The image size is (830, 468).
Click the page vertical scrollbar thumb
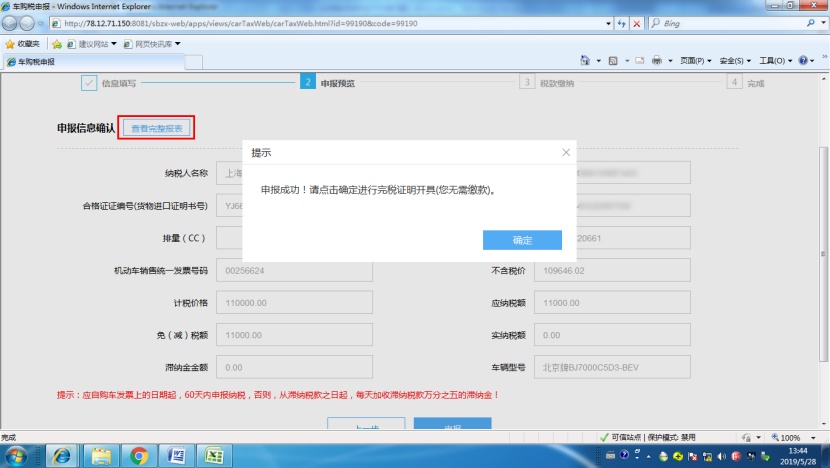tap(823, 254)
